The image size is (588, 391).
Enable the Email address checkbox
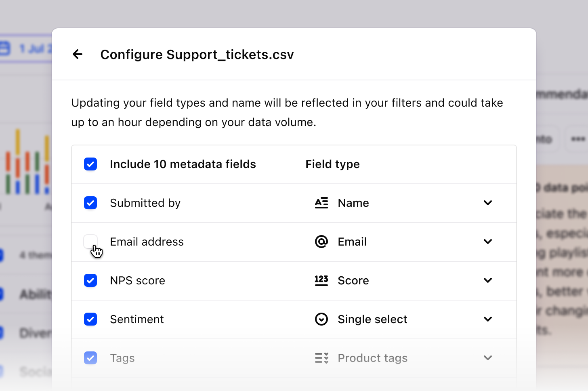tap(90, 242)
